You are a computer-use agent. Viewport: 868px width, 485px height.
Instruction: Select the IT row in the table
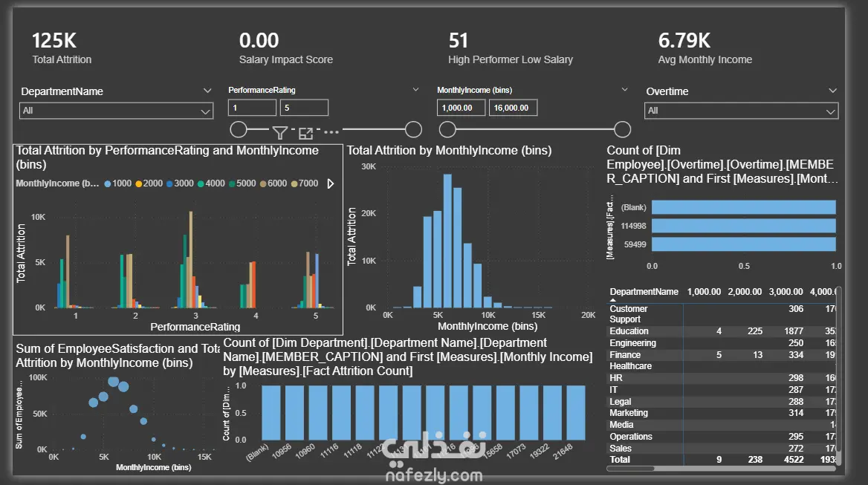[722, 389]
